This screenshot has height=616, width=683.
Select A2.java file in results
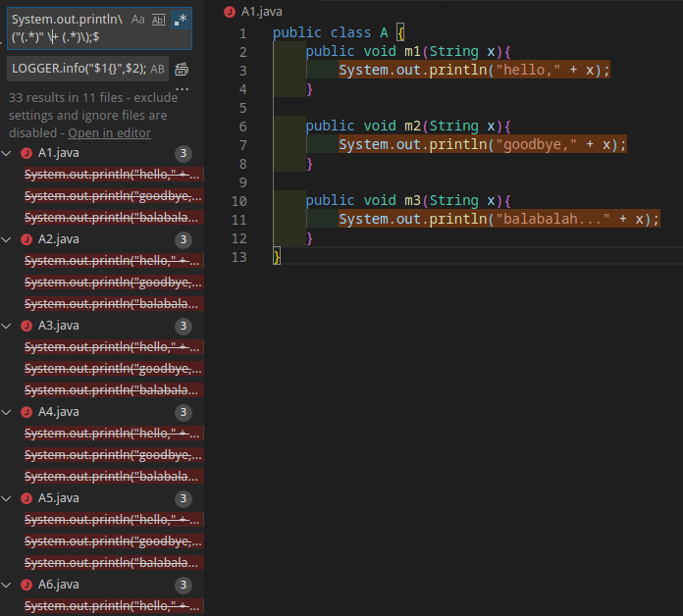click(58, 239)
